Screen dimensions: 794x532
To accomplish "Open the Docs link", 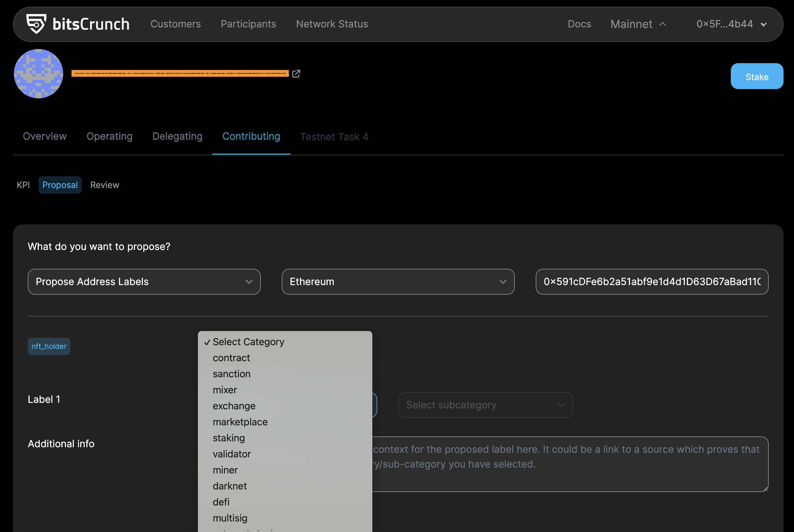I will [579, 24].
